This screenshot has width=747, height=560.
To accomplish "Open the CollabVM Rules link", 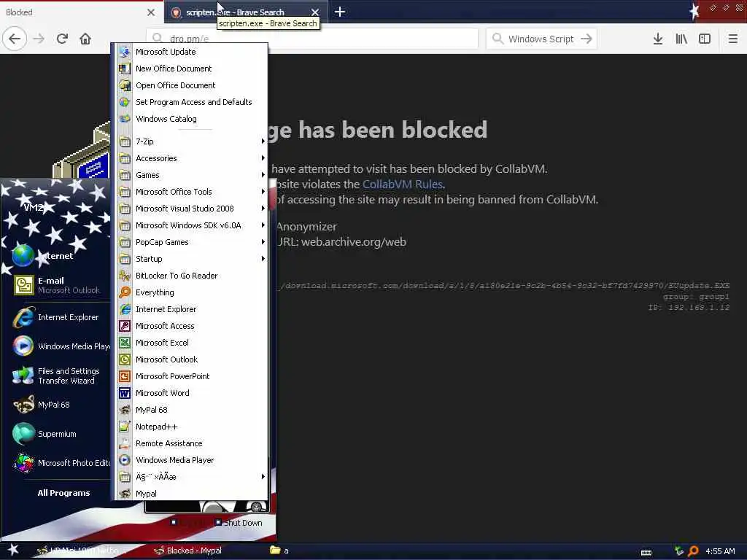I will 403,184.
